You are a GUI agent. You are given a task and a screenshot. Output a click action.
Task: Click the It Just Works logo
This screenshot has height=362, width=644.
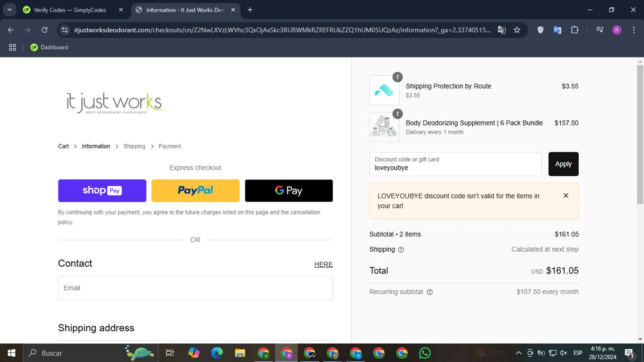(115, 103)
